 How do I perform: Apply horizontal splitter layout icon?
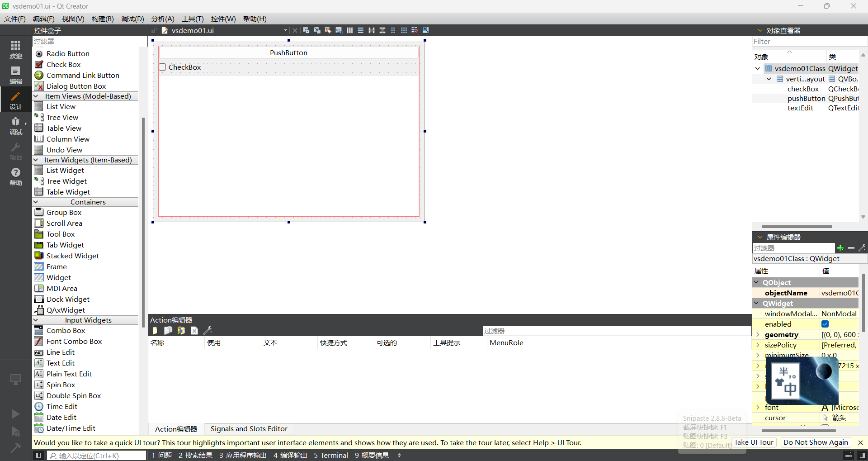371,30
